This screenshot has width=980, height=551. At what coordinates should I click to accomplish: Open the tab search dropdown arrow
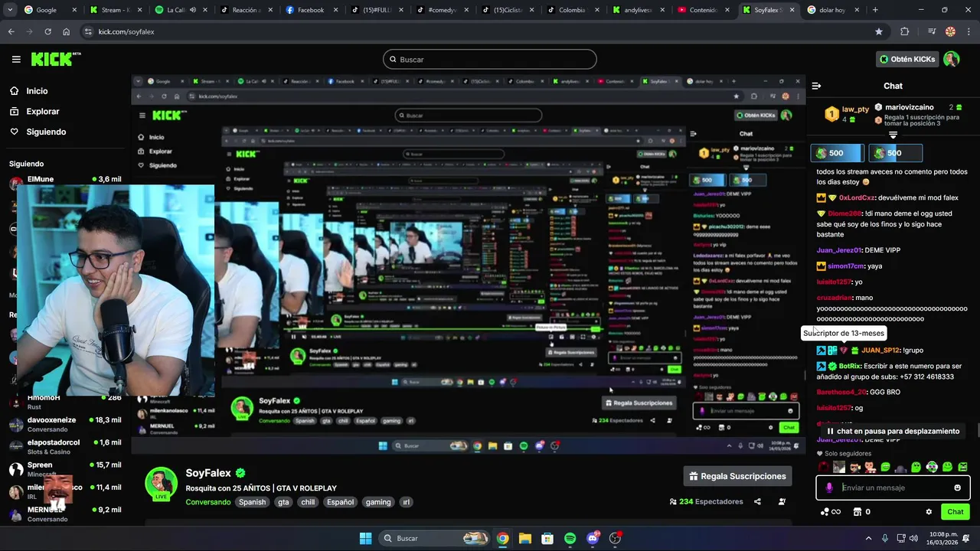point(10,10)
